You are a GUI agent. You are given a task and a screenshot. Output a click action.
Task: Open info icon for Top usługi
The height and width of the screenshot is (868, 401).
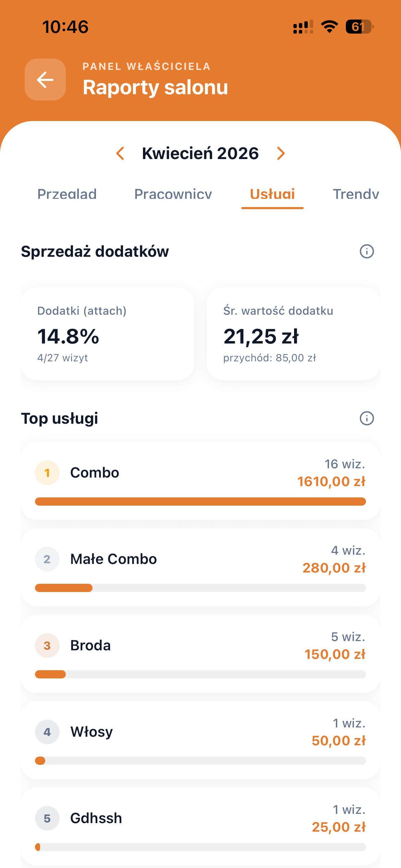coord(367,418)
